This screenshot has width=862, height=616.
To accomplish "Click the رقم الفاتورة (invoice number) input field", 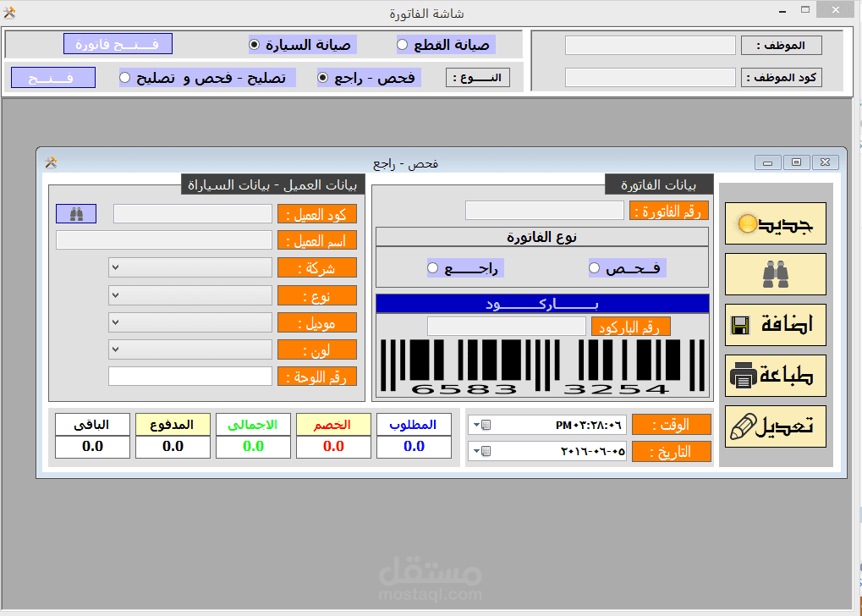I will point(545,210).
